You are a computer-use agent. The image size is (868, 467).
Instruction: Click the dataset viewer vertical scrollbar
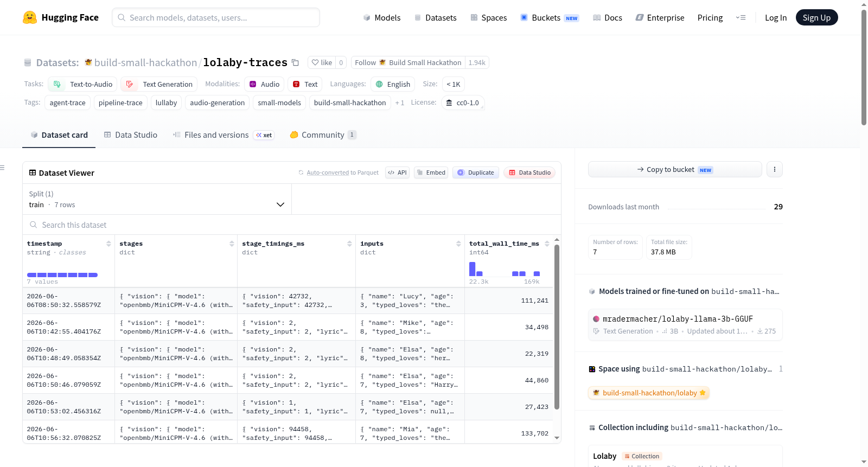click(557, 327)
